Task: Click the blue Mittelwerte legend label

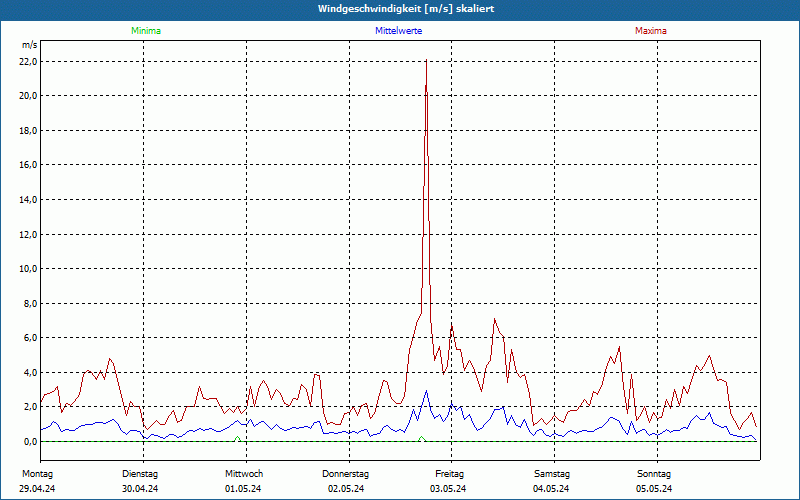Action: 398,31
